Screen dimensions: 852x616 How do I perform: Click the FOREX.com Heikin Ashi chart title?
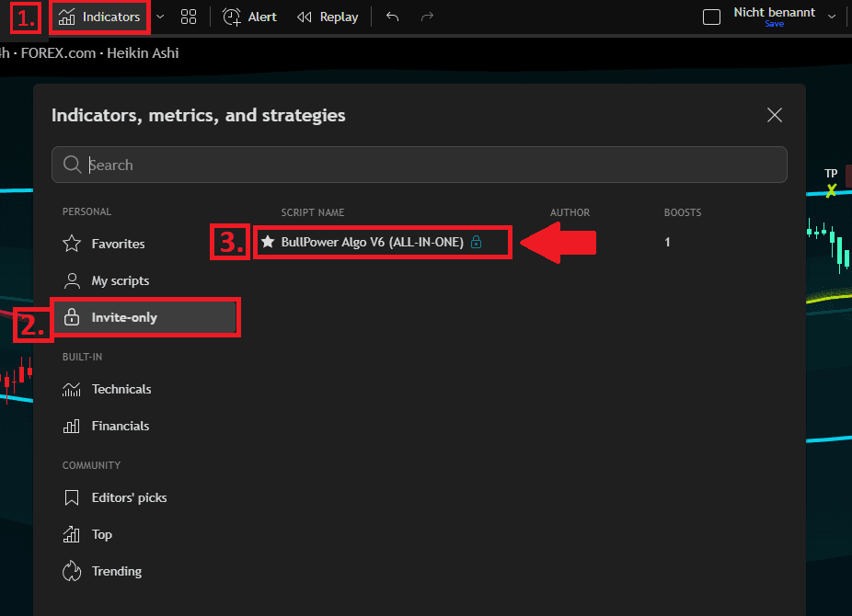coord(89,53)
